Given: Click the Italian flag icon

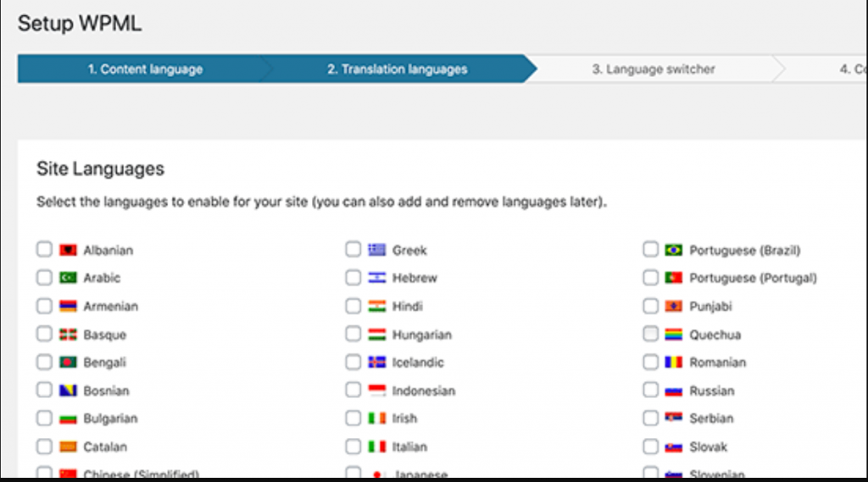Looking at the screenshot, I should click(377, 446).
